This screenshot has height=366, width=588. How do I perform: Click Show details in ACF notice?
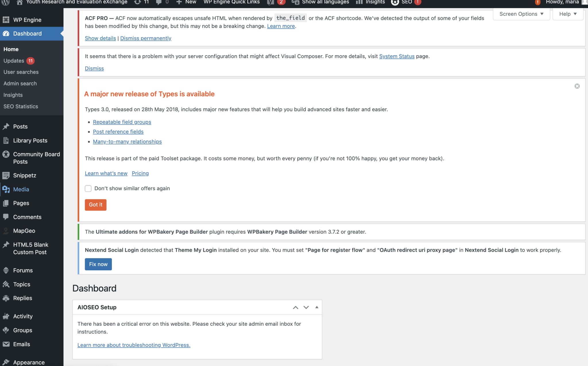100,38
